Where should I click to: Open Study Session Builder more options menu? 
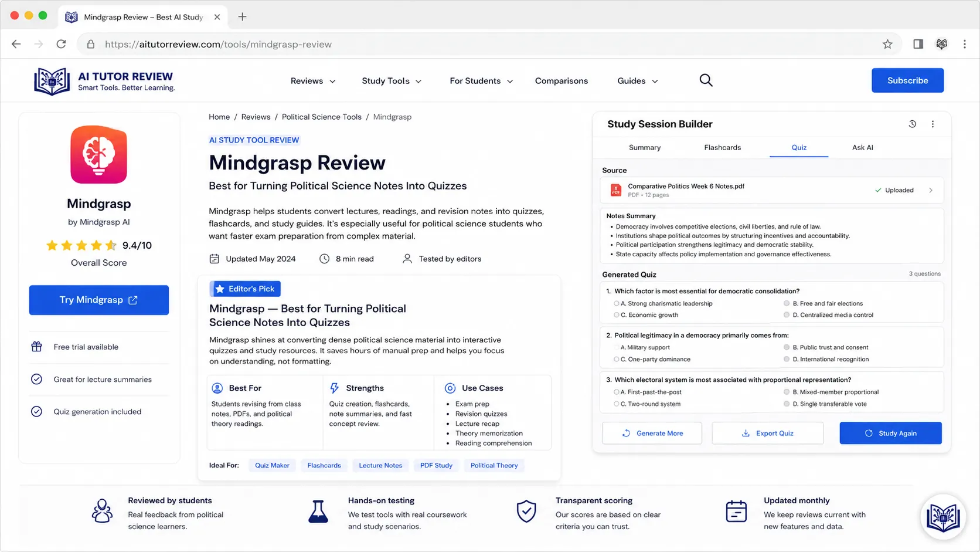933,124
